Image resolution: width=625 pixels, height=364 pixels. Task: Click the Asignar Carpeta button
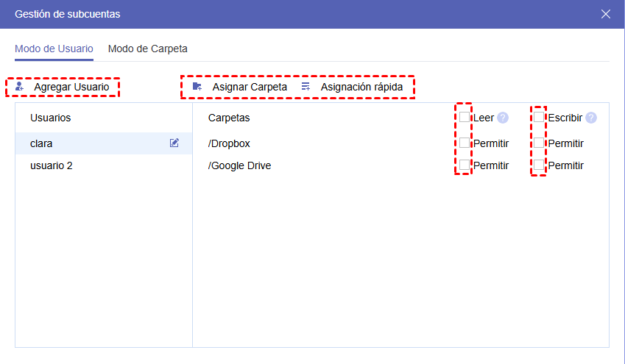tap(249, 87)
